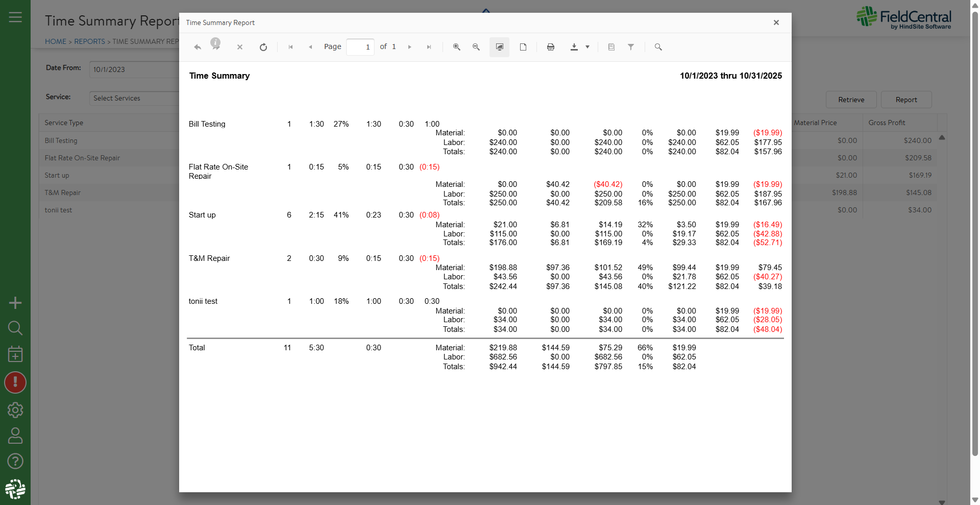This screenshot has height=505, width=980.
Task: Go to the last report page
Action: [x=429, y=47]
